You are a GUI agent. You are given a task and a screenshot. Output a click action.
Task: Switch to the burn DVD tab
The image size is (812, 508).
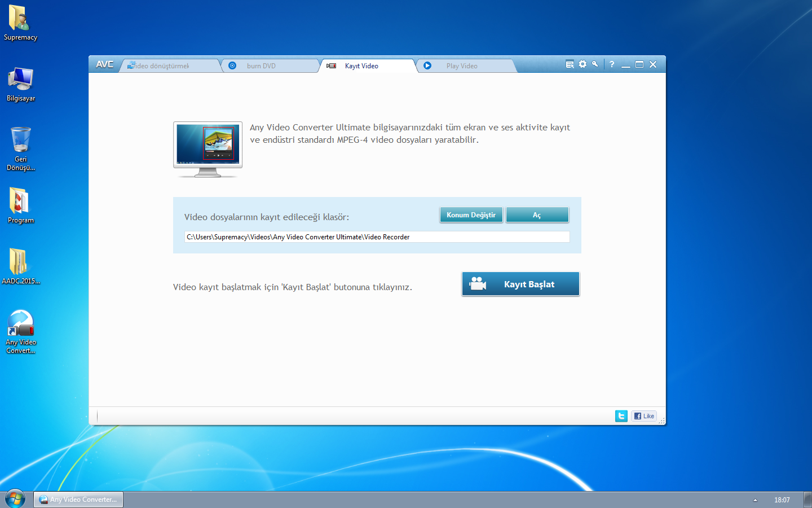pos(270,65)
